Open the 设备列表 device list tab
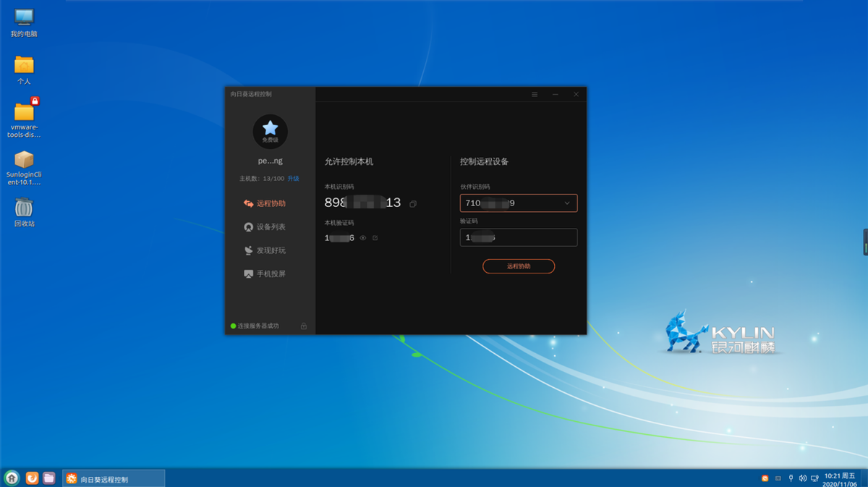 (265, 227)
